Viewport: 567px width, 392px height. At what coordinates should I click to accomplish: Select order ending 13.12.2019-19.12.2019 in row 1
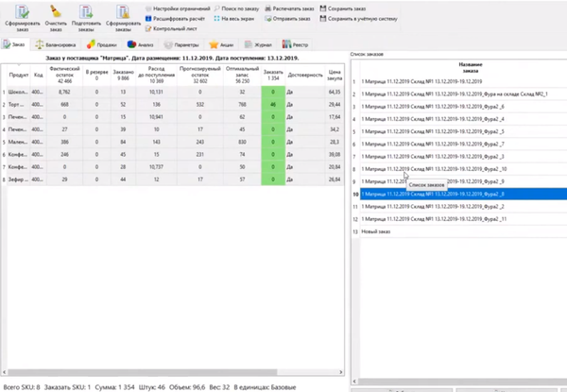click(464, 81)
